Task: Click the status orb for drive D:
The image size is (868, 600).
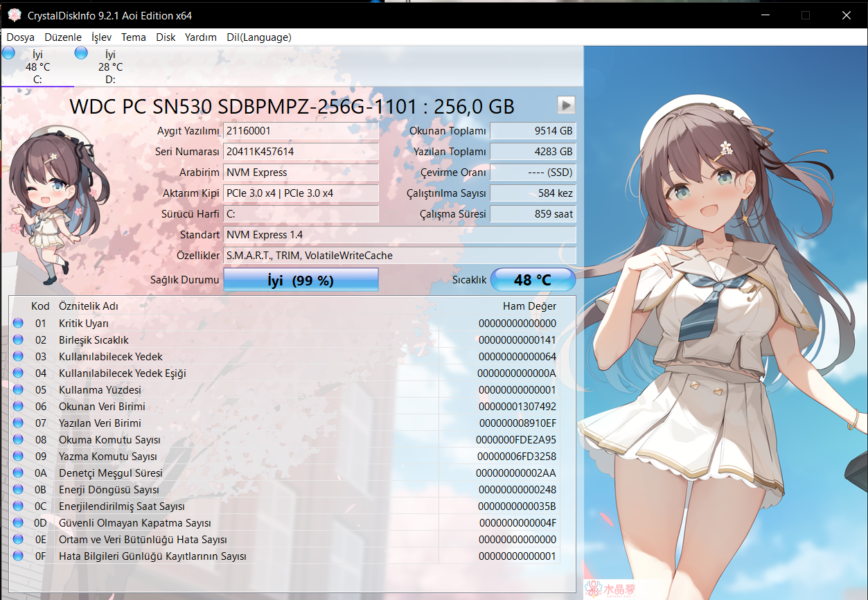Action: (81, 53)
